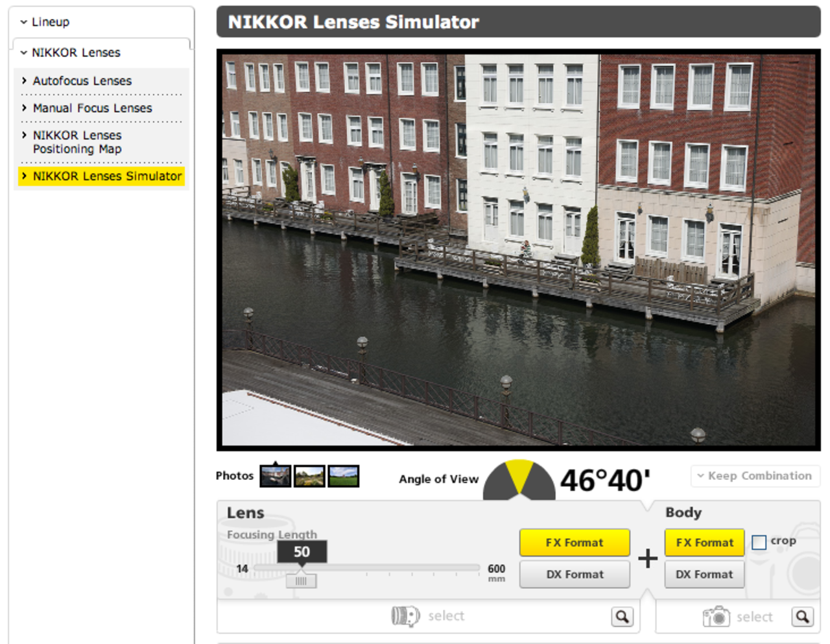Screen dimensions: 830x644
Task: Select Lens DX Format button
Action: click(575, 574)
